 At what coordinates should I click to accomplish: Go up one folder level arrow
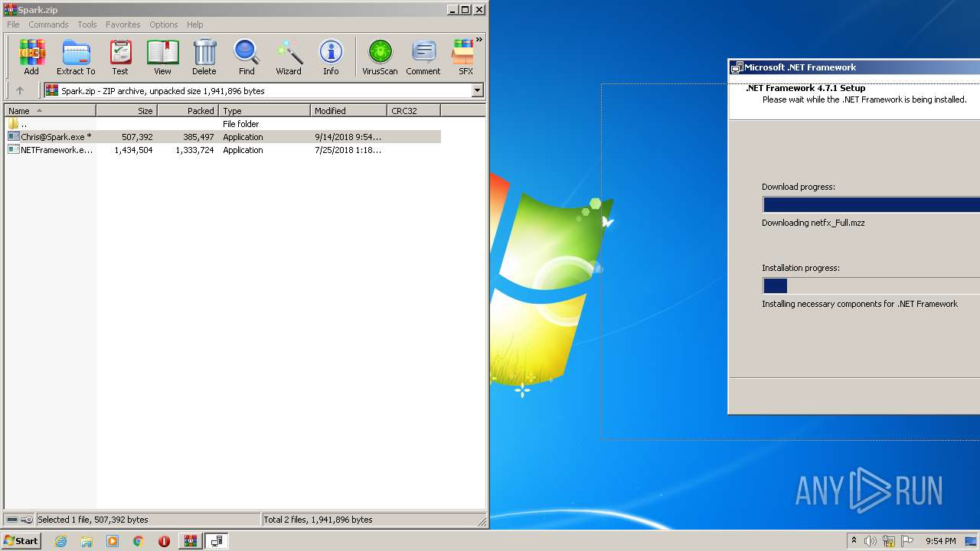point(20,90)
